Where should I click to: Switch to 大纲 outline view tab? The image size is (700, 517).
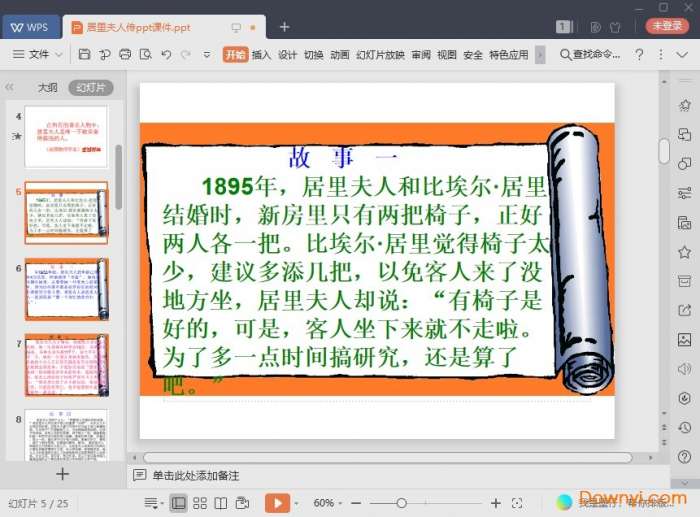[47, 88]
